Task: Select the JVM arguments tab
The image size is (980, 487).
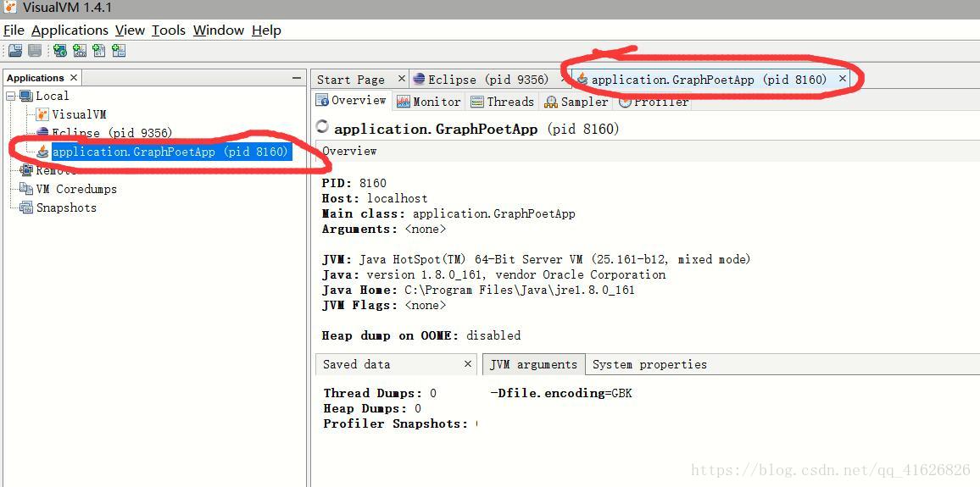Action: 534,365
